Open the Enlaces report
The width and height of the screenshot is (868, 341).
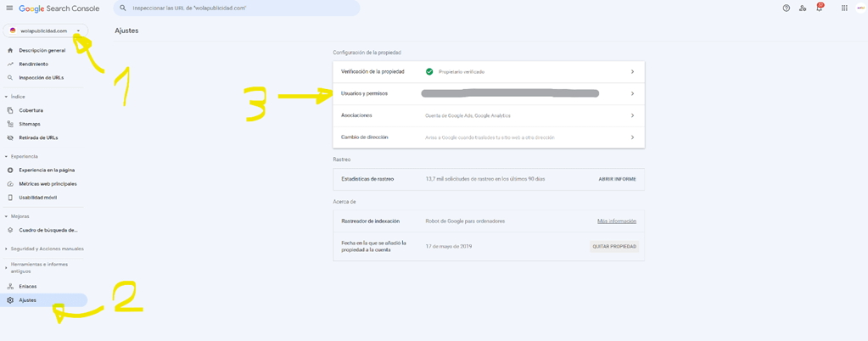(x=28, y=286)
